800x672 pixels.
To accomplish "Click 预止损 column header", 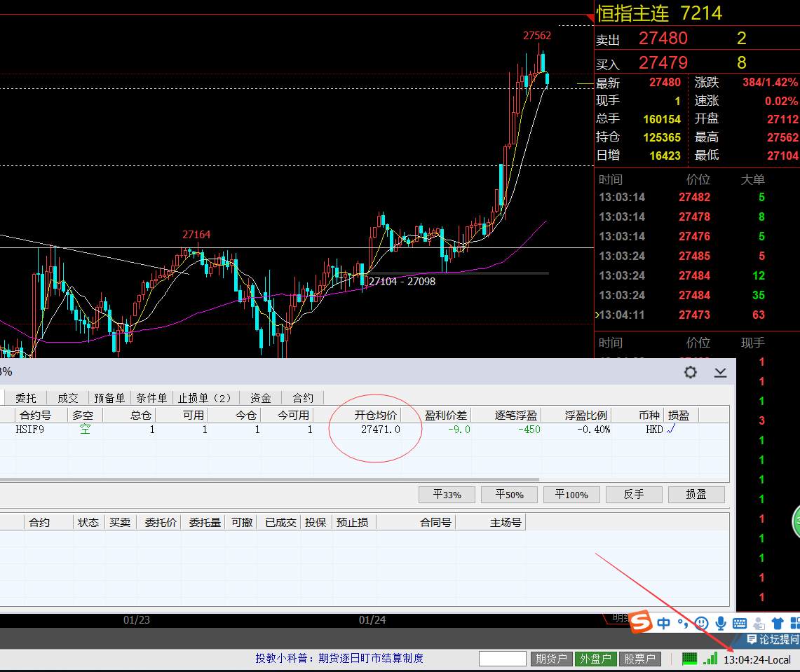I will click(352, 522).
